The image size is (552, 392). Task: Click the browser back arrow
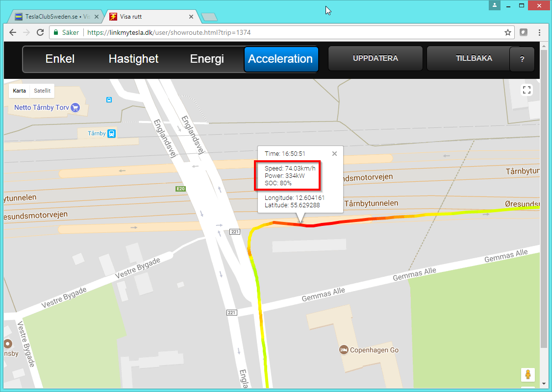click(13, 32)
